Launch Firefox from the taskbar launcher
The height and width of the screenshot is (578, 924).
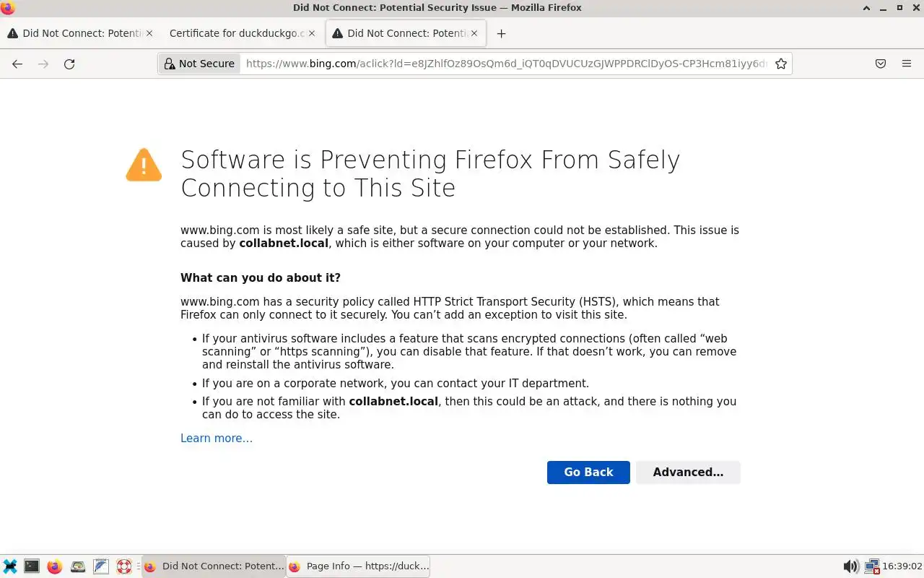click(x=55, y=566)
